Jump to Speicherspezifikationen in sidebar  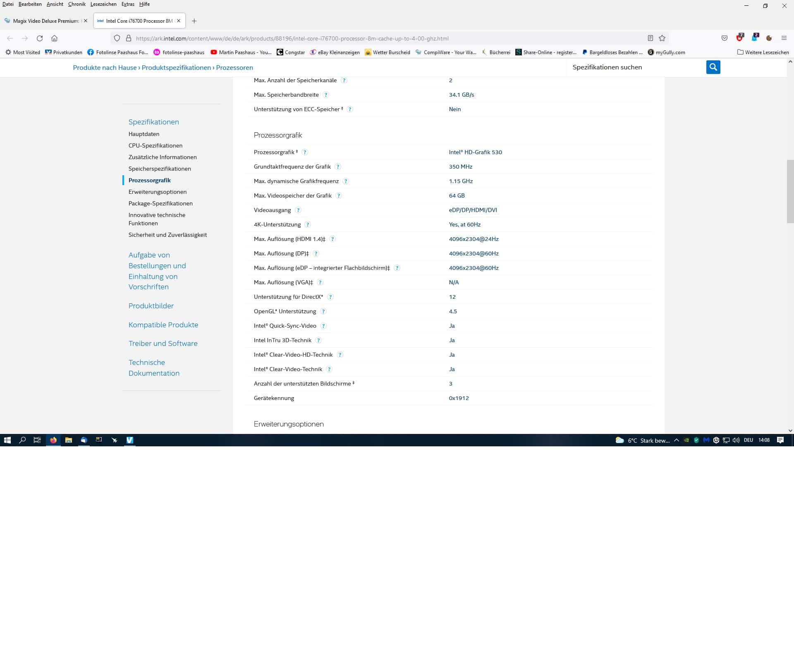coord(160,169)
